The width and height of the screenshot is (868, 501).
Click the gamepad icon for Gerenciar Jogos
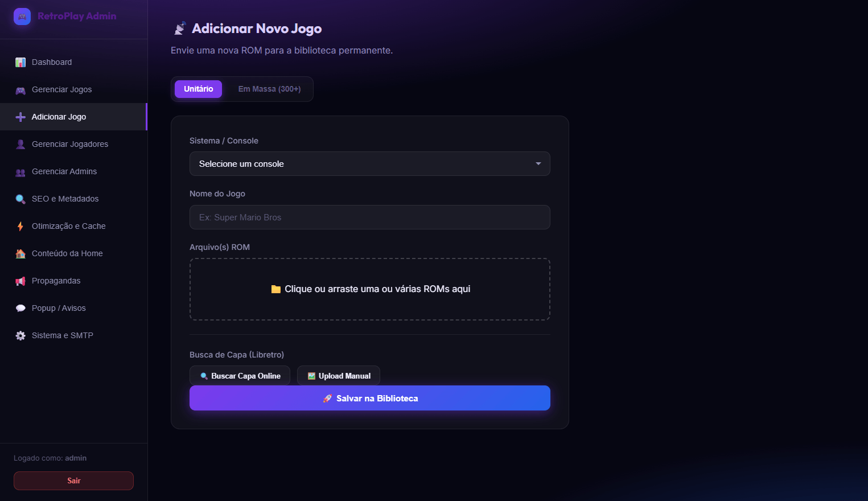tap(20, 90)
